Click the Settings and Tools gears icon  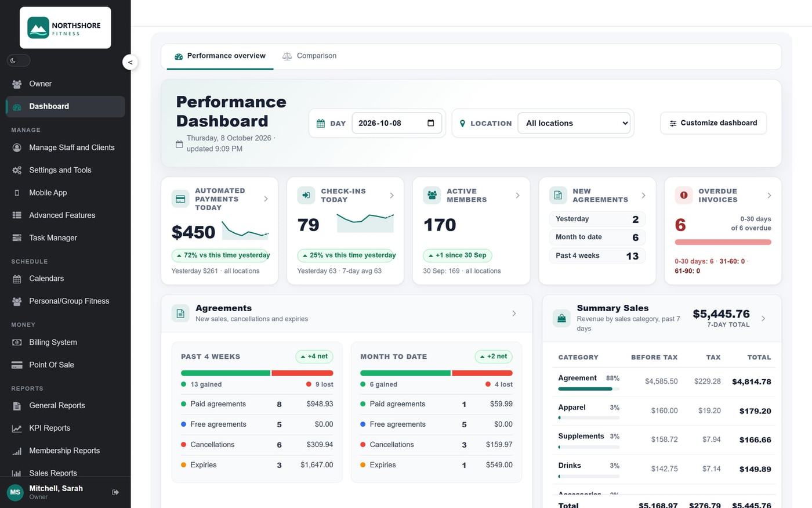tap(17, 171)
